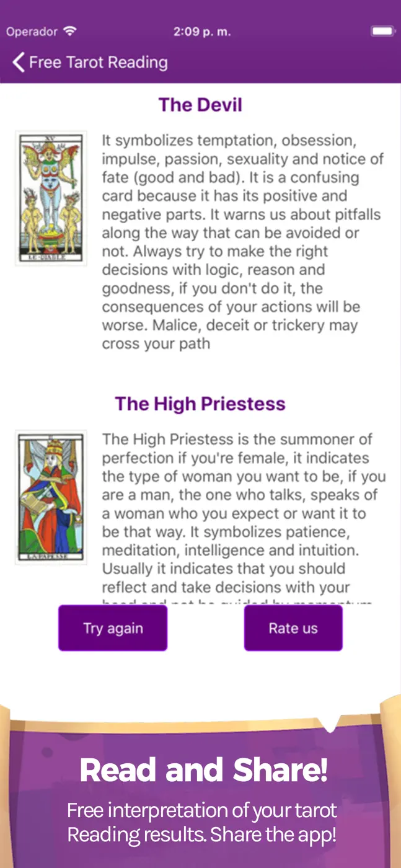Select The High Priestess heading

click(x=200, y=404)
